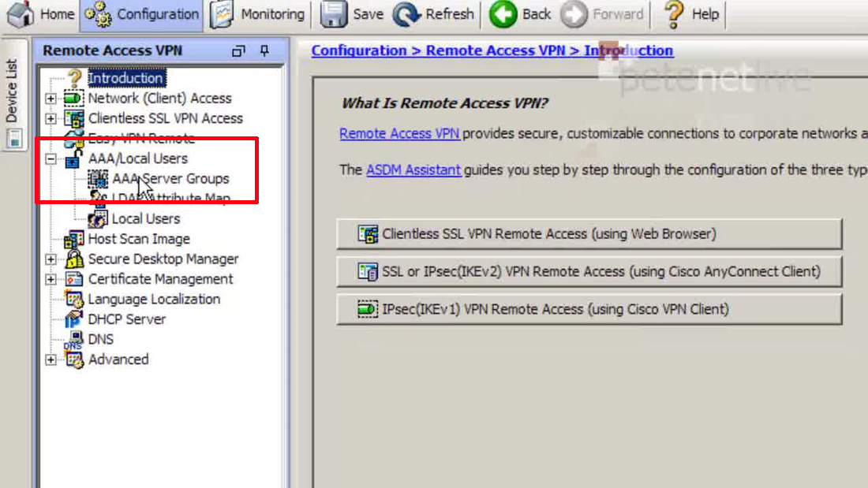Click the Host Scan Image icon
Screen dimensions: 868x488
73,239
